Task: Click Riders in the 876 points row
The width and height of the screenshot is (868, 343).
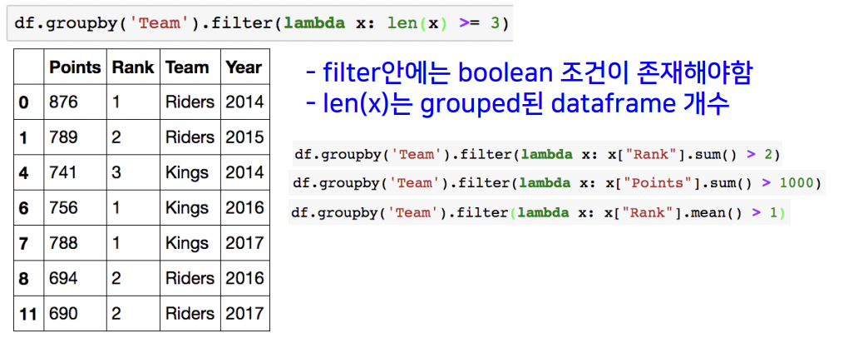Action: point(190,102)
